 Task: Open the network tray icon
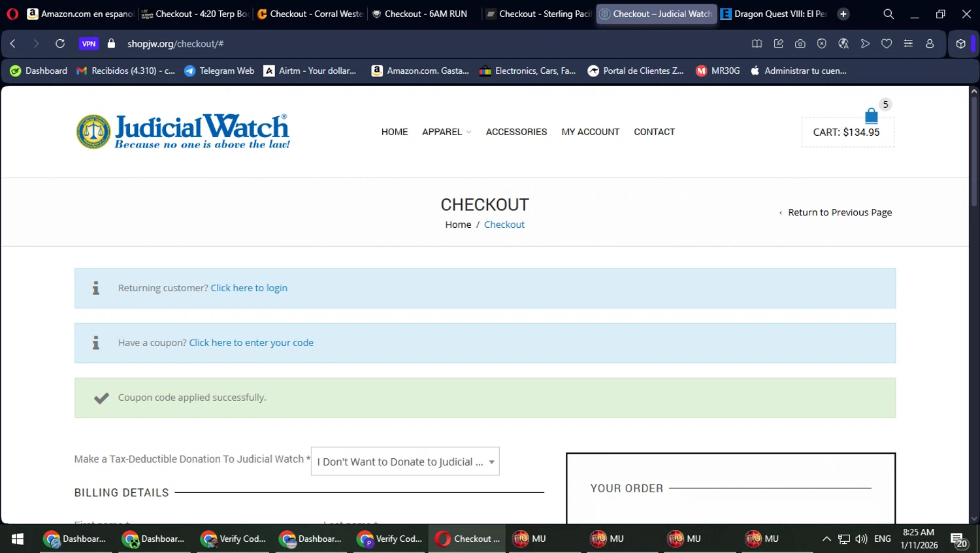coord(844,539)
